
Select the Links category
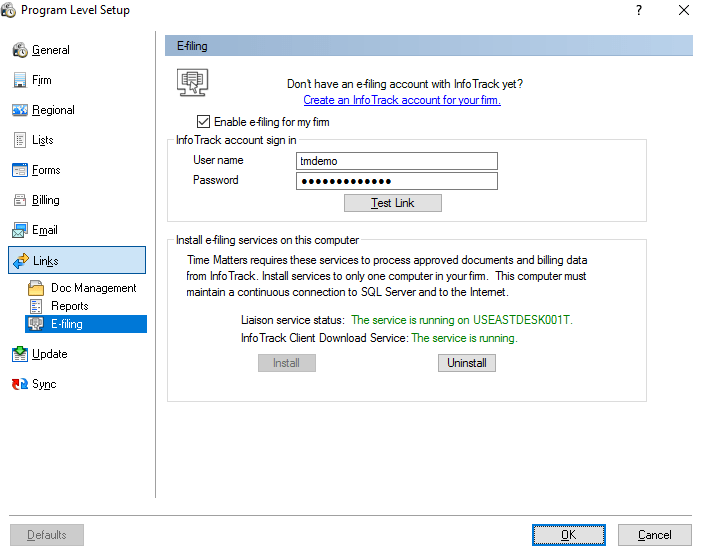(77, 260)
